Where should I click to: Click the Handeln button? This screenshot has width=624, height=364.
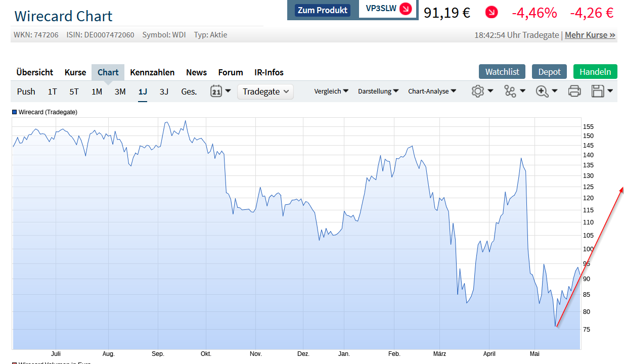pyautogui.click(x=595, y=71)
